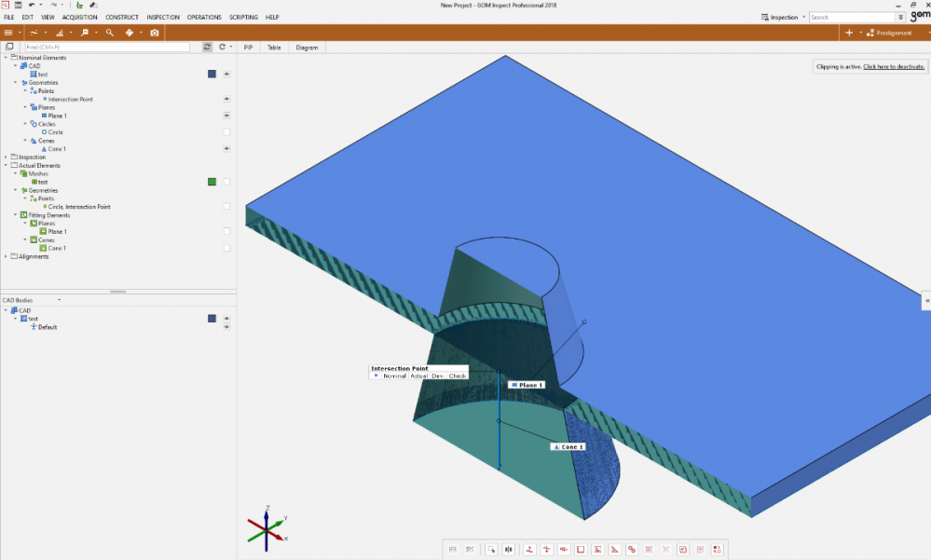
Task: Click the camera snapshot icon in orange toolbar
Action: click(x=155, y=33)
